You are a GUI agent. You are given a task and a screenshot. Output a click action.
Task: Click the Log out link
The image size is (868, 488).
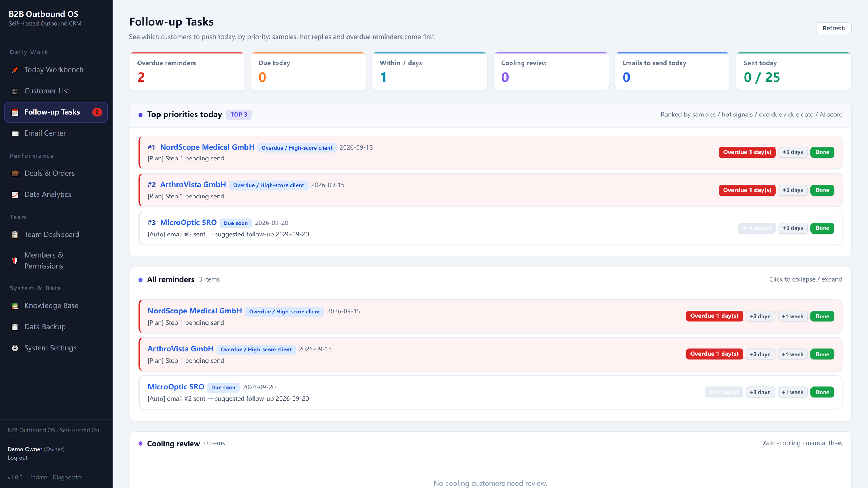[17, 458]
